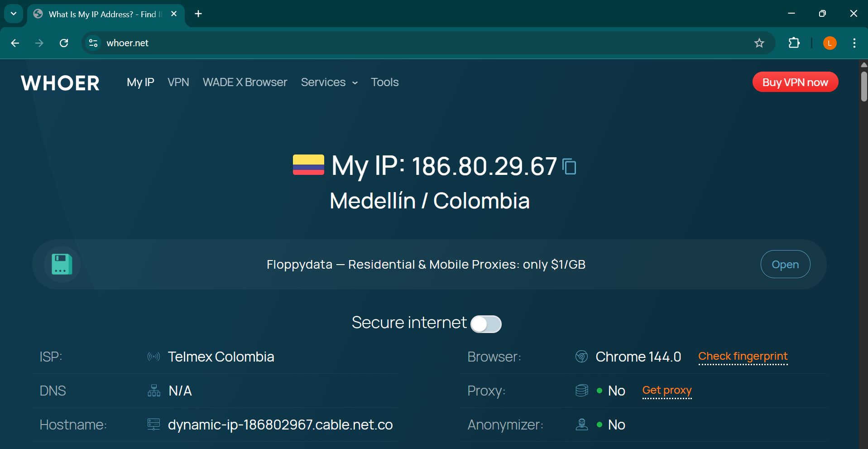Viewport: 868px width, 449px height.
Task: Click the Colombia flag icon
Action: point(308,165)
